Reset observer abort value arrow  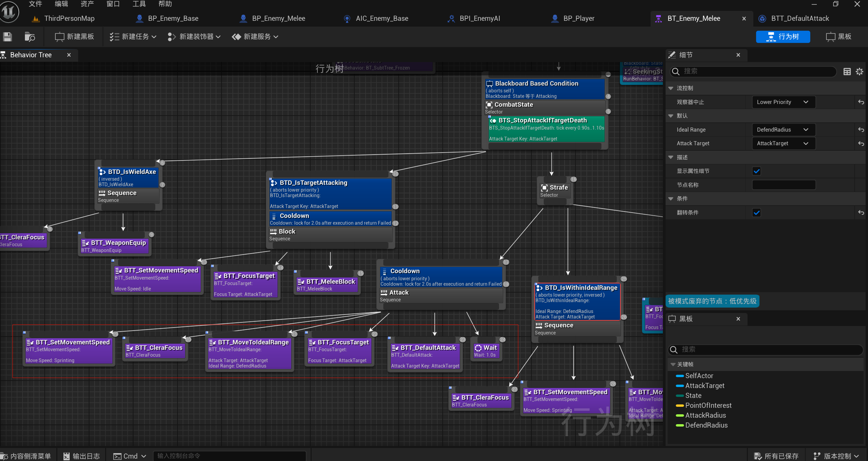861,102
